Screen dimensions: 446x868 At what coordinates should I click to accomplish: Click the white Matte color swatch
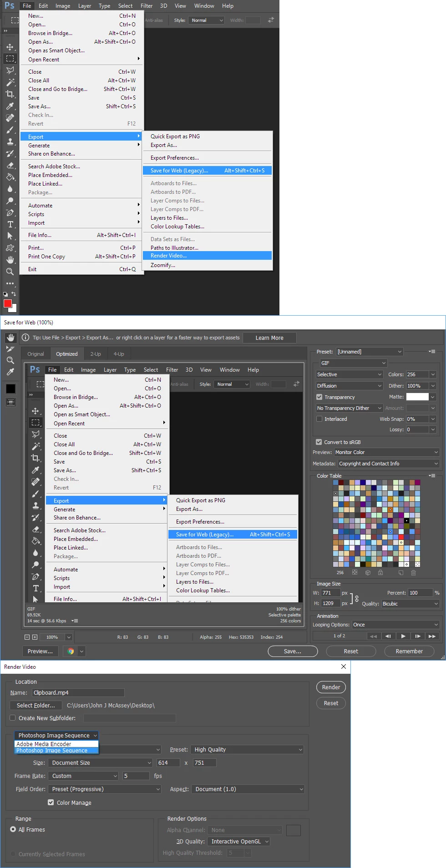pos(417,397)
